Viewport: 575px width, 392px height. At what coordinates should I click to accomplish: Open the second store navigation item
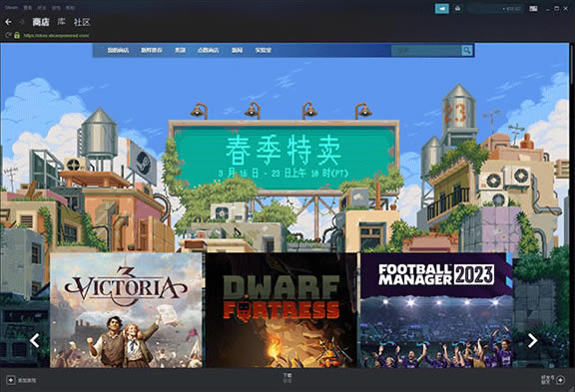point(152,50)
